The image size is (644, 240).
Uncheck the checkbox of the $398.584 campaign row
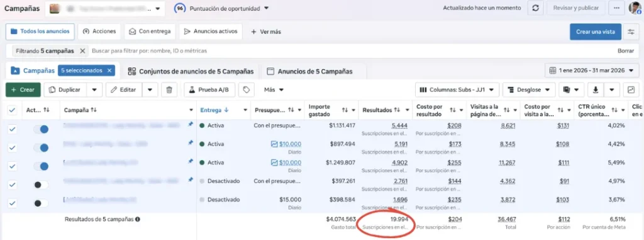pyautogui.click(x=13, y=203)
